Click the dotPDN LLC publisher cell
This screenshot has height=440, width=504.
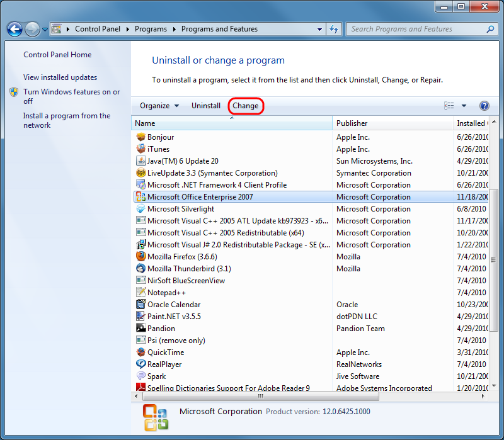pos(357,317)
